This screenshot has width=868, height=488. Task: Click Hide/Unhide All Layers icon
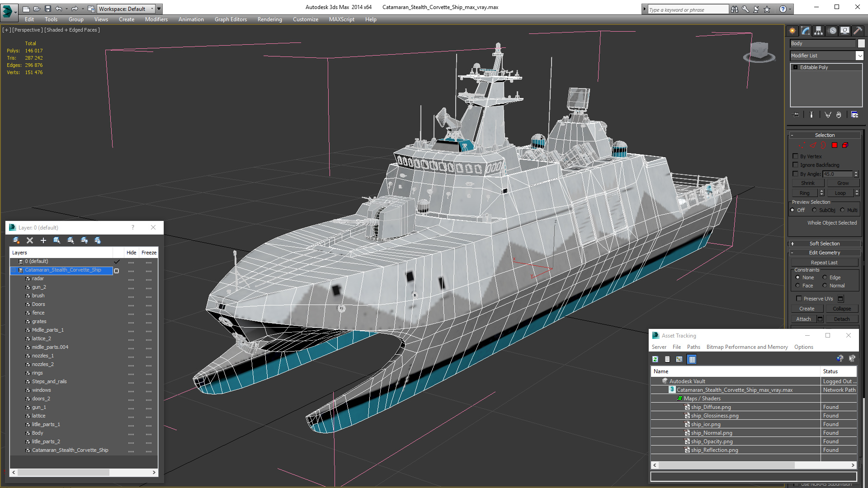(x=84, y=240)
